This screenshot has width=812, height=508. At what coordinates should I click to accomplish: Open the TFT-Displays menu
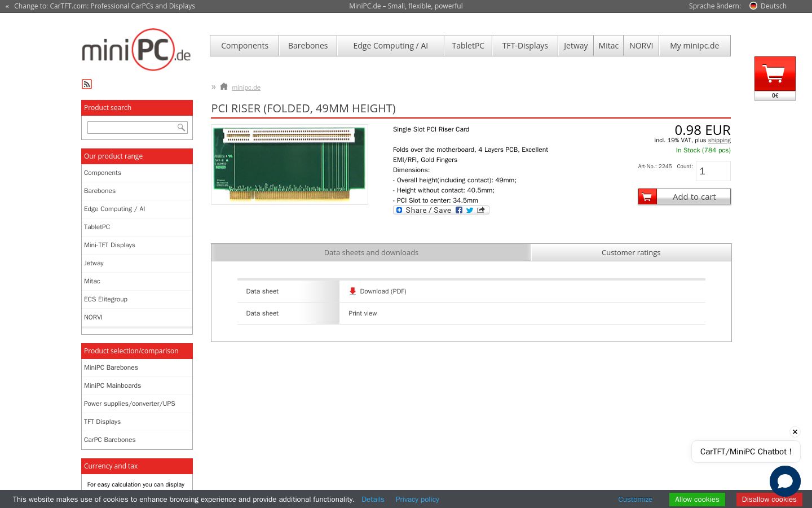(525, 46)
